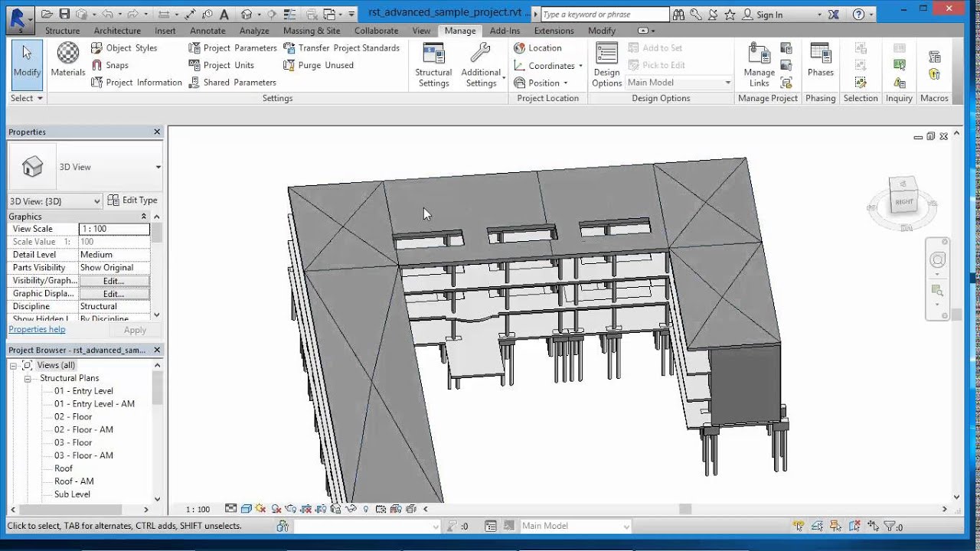The image size is (980, 551).
Task: Open Project Parameters
Action: point(233,47)
